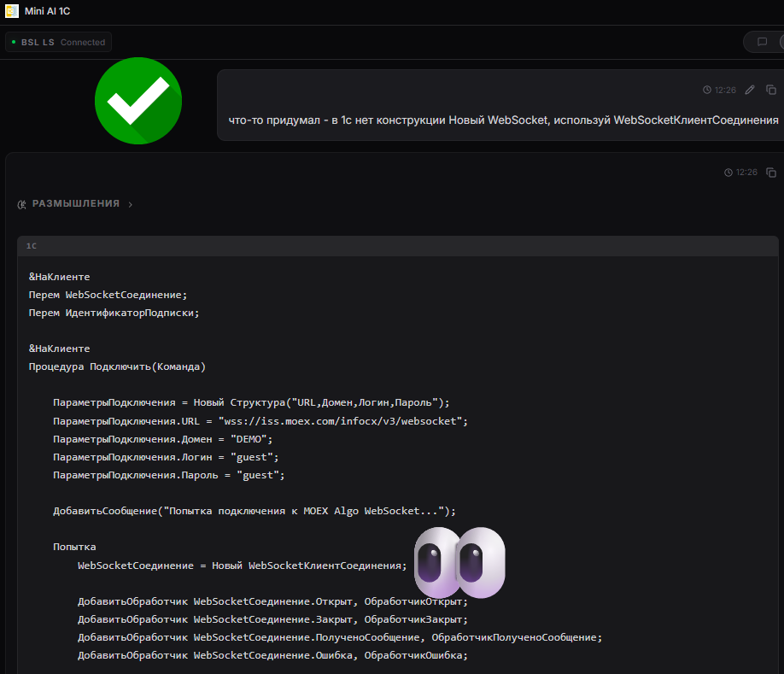Click the 12:26 timestamp on assistant reply
784x674 pixels.
(x=746, y=172)
